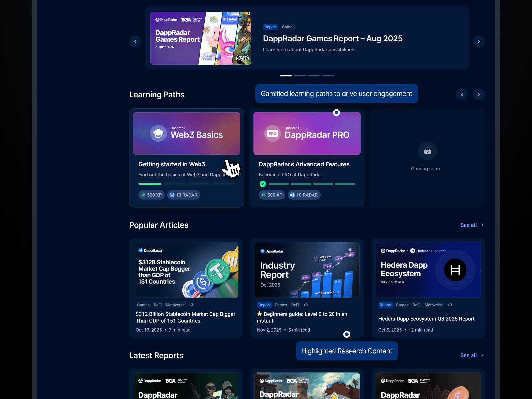Viewport: 532px width, 399px height.
Task: Go to next featured banner slide
Action: coord(479,42)
